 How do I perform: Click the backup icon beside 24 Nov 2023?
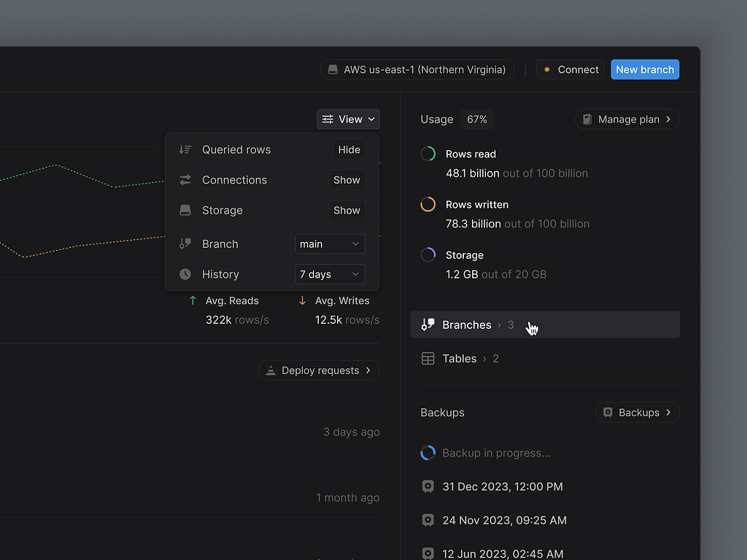[428, 520]
